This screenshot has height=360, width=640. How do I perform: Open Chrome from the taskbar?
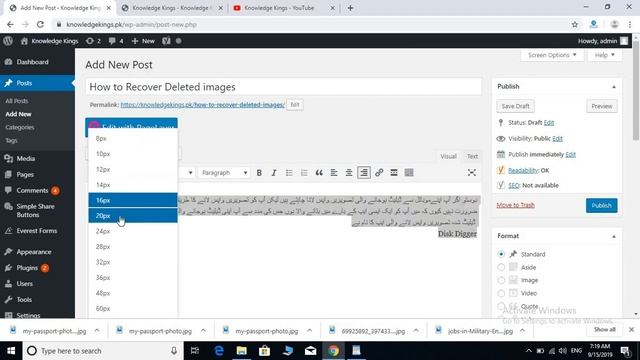click(333, 351)
